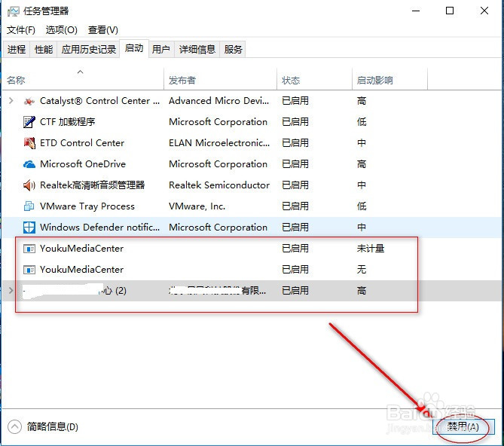Switch to the 性能 tab
Viewport: 504px width, 446px height.
(x=44, y=50)
